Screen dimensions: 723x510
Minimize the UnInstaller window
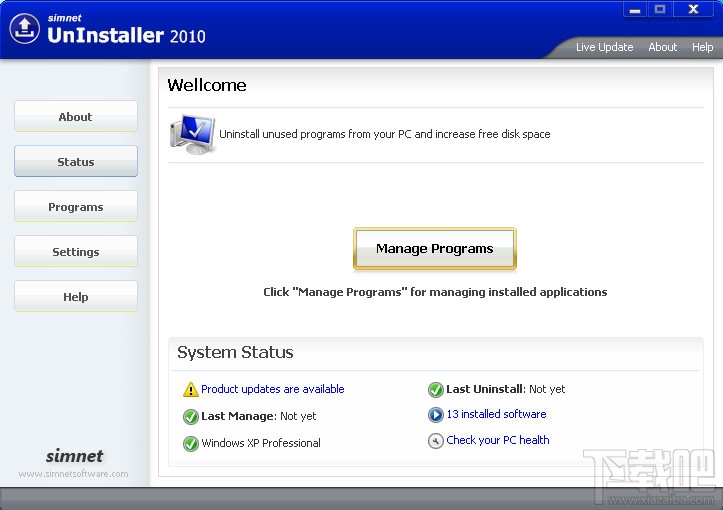(635, 9)
